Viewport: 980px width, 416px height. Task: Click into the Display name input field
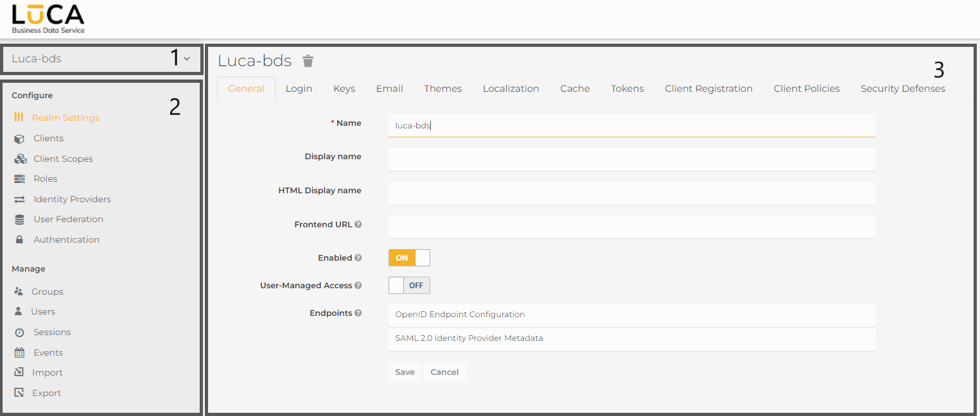631,159
